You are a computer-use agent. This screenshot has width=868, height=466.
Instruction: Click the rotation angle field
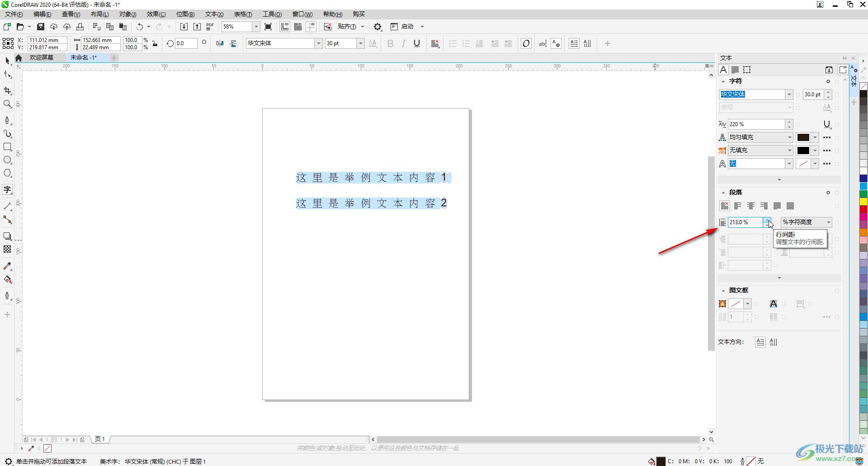pos(186,43)
